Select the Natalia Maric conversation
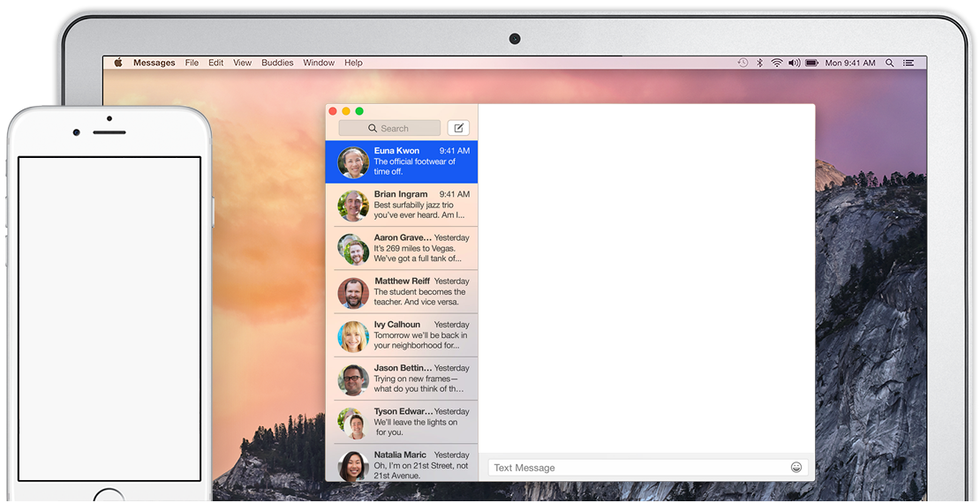 click(401, 463)
